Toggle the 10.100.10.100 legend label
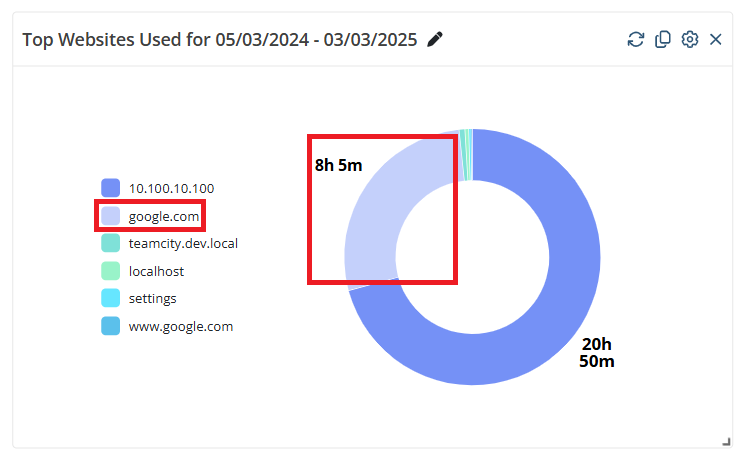 click(x=171, y=188)
